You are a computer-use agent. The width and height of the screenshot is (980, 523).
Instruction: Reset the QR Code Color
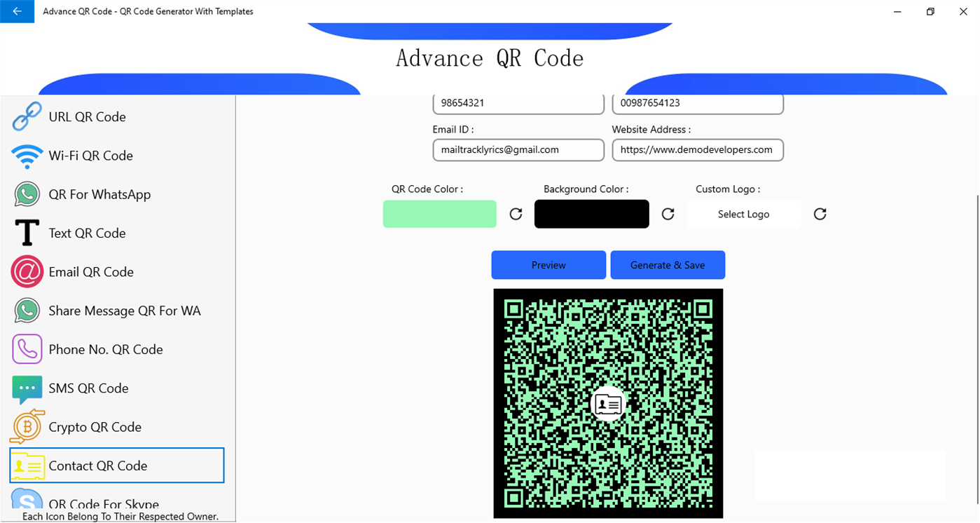[516, 214]
